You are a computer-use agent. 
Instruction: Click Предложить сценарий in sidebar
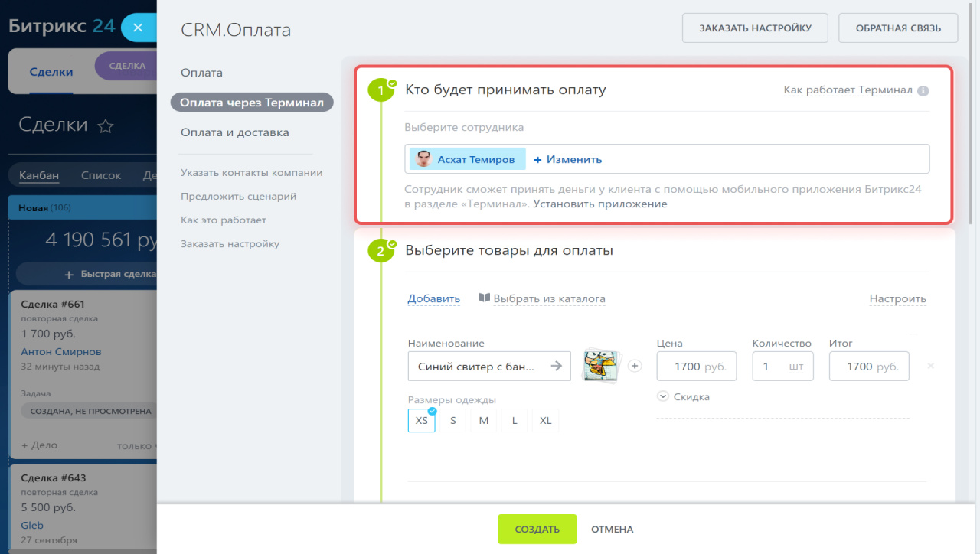[238, 197]
